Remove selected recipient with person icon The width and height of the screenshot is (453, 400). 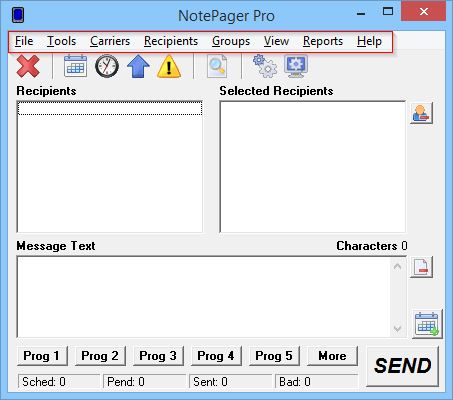coord(421,113)
